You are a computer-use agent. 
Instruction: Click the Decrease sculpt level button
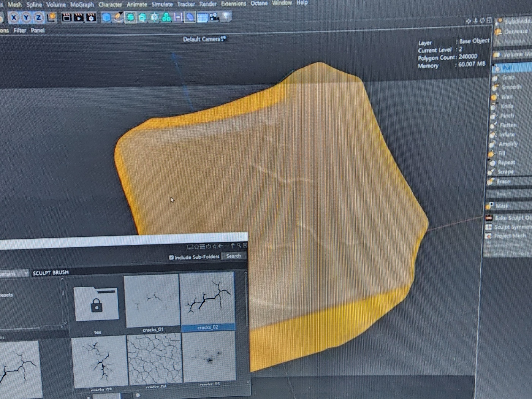click(514, 32)
